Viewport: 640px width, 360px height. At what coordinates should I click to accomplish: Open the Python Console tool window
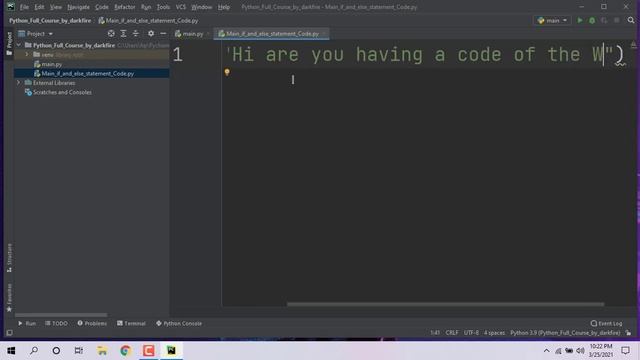tap(179, 323)
